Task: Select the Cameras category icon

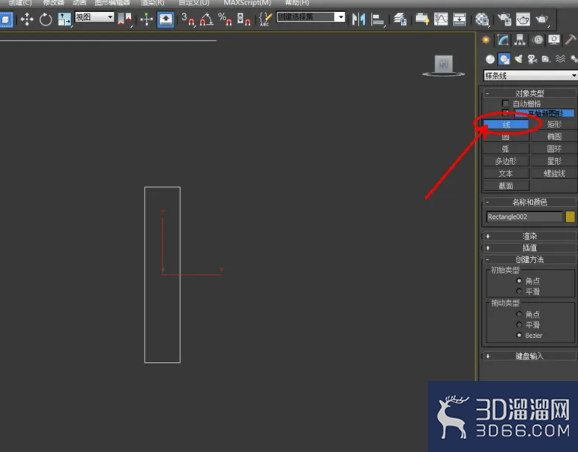Action: click(x=532, y=59)
